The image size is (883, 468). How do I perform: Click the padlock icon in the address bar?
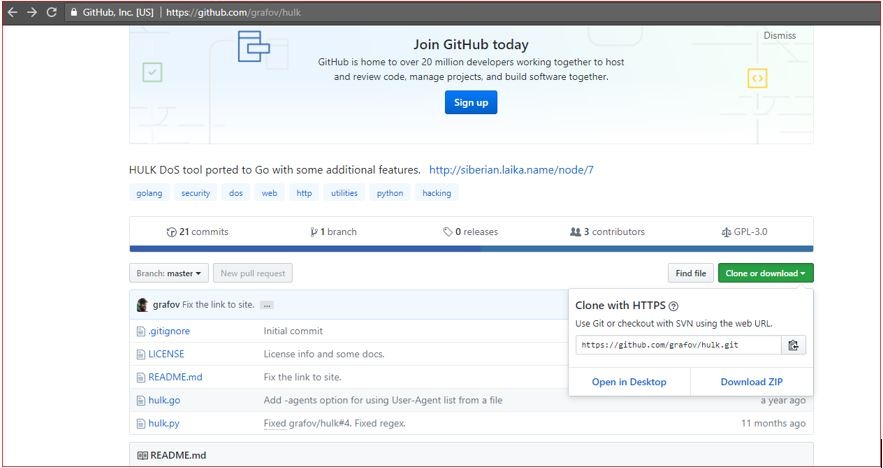point(73,12)
